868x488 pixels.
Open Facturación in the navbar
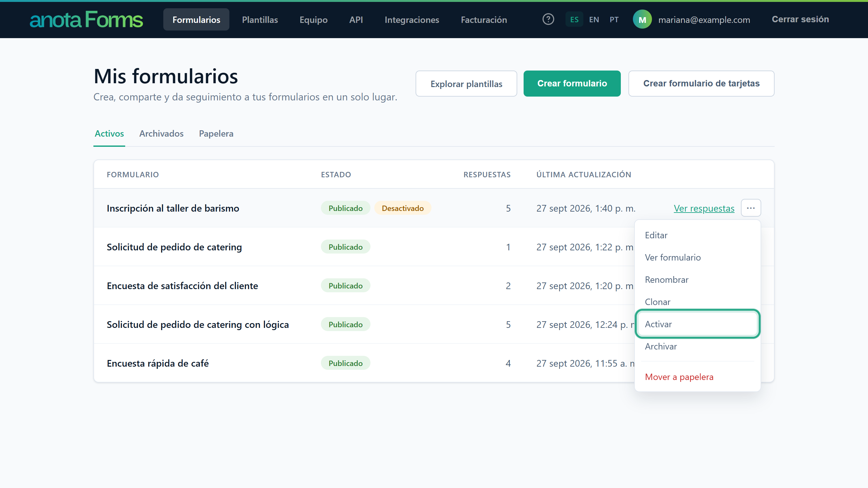484,20
